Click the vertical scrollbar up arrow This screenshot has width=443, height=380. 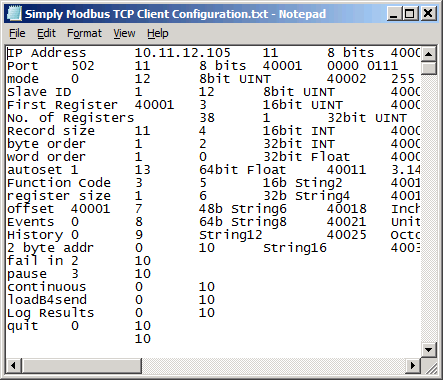(429, 53)
